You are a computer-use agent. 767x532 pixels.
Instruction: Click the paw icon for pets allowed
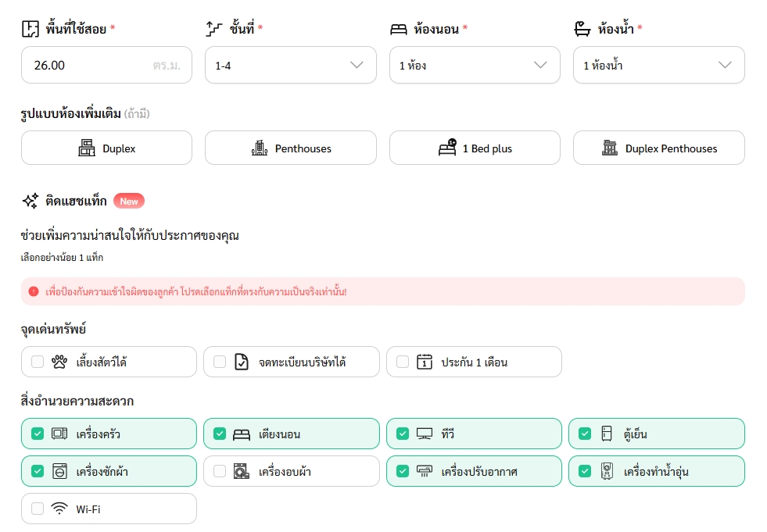coord(59,362)
